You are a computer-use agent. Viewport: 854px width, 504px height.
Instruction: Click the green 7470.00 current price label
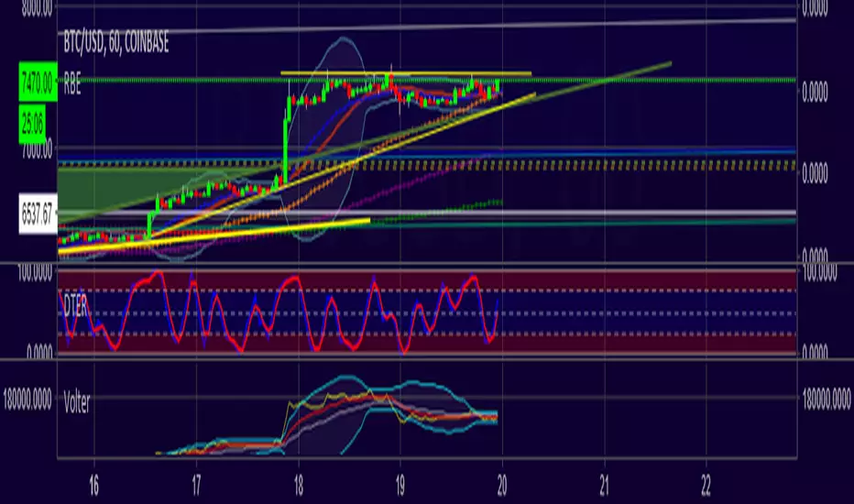tap(38, 82)
